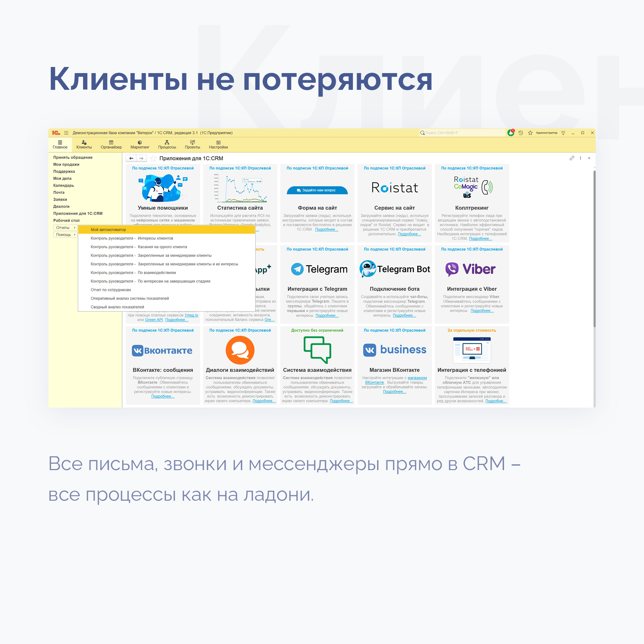Add Приложения для 1С:CRM page to favorites star

(x=153, y=158)
